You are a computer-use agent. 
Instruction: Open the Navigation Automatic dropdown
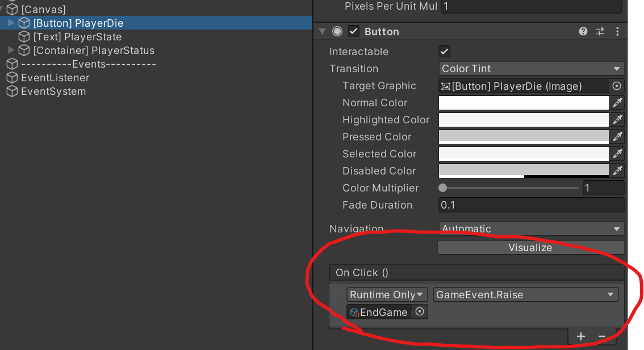coord(532,228)
